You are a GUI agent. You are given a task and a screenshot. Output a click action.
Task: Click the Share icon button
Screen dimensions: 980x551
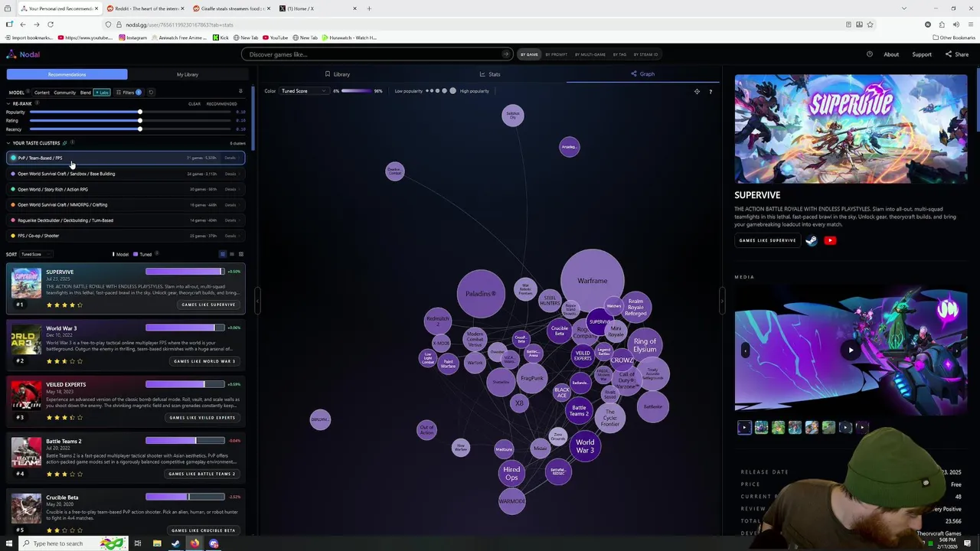957,54
